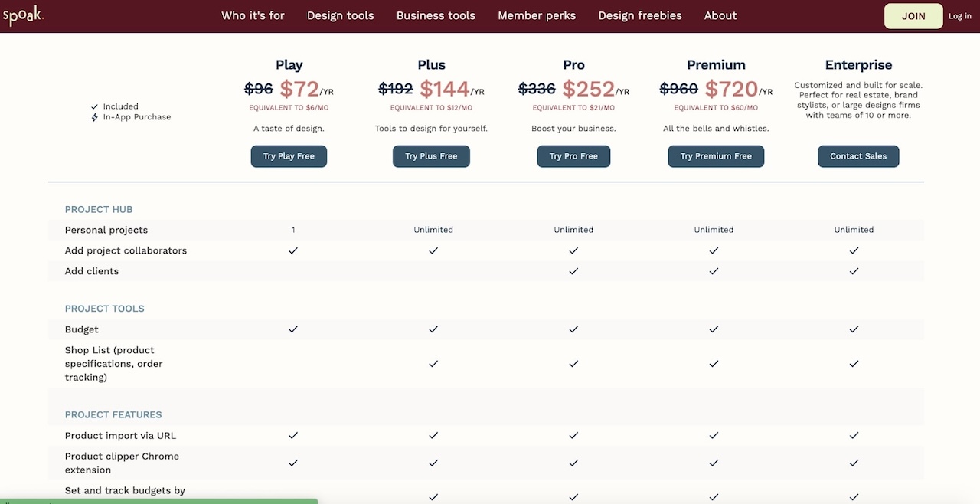Toggle the Add project collaborators check under Premium
The width and height of the screenshot is (980, 504).
click(x=714, y=250)
